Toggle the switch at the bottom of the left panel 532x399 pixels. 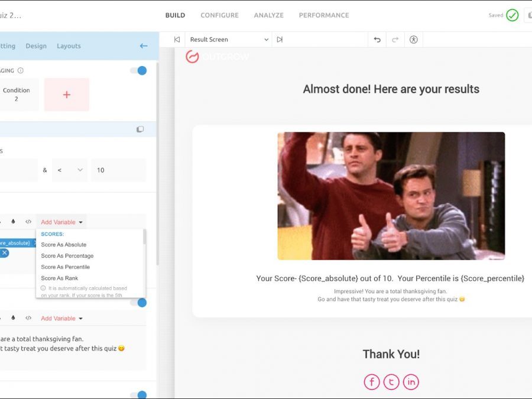[138, 395]
